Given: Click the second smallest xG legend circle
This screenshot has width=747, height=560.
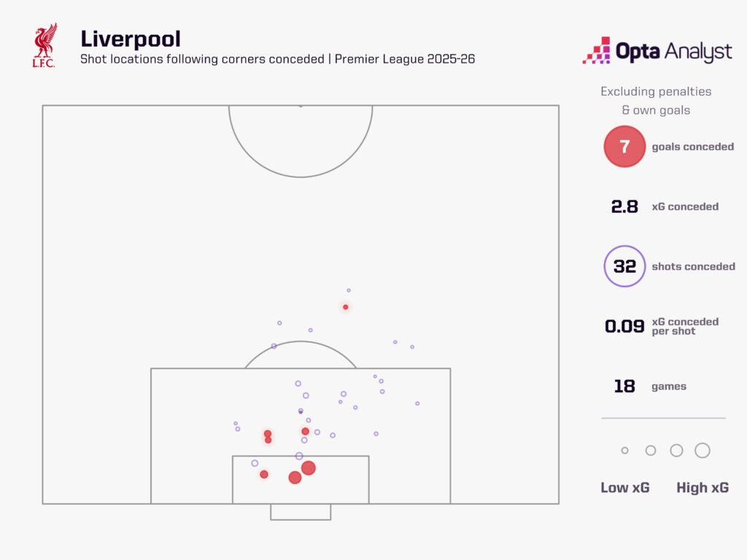Looking at the screenshot, I should coord(650,451).
